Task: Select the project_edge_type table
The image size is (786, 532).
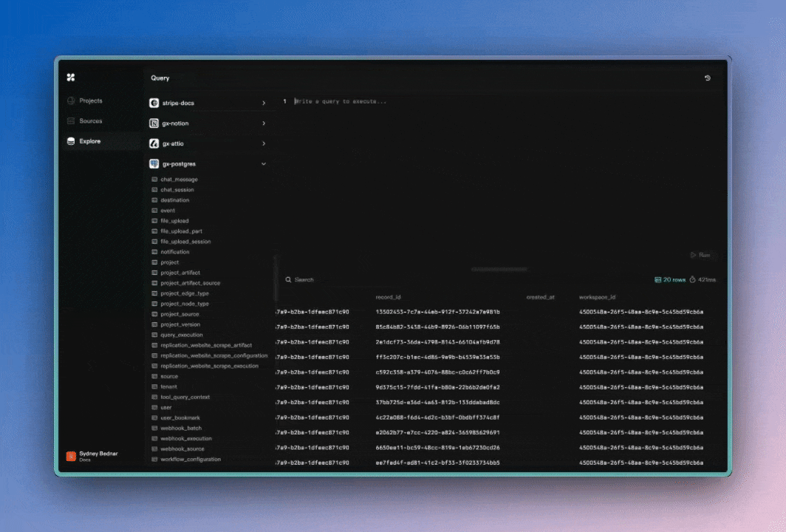Action: pyautogui.click(x=185, y=293)
